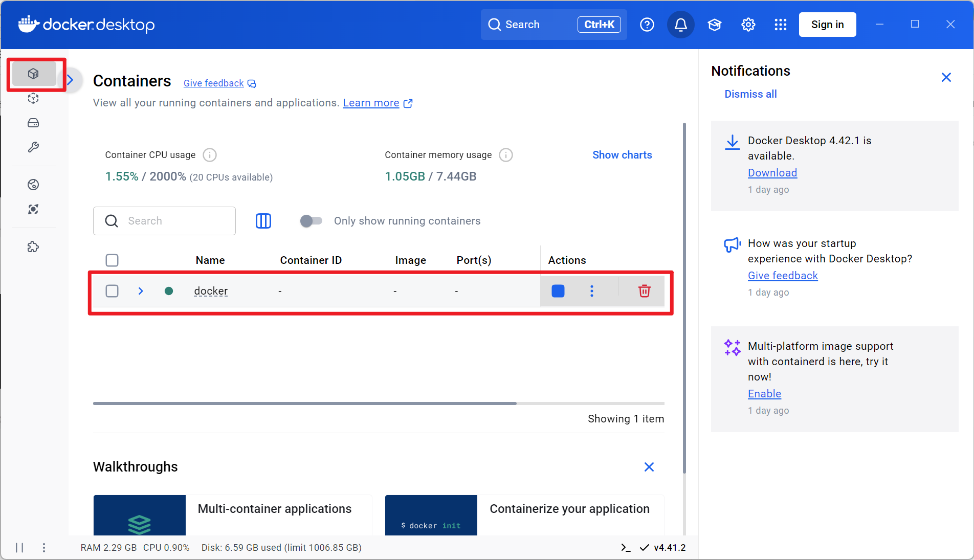Show info about Container CPU usage

(x=210, y=155)
